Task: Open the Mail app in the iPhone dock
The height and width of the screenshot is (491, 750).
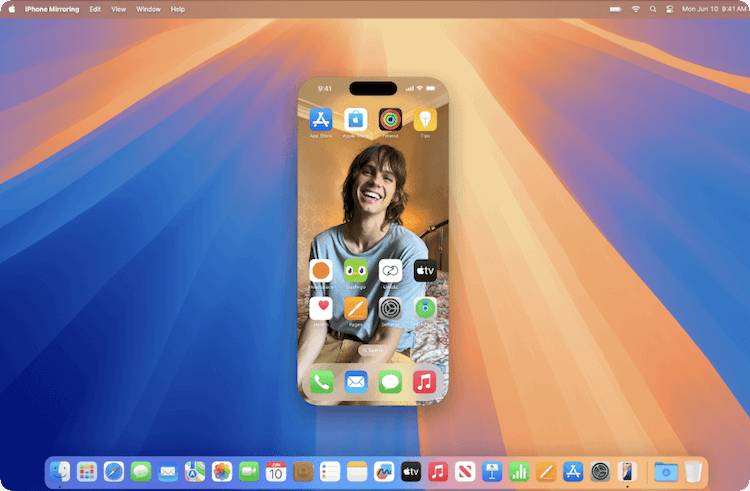Action: coord(356,382)
